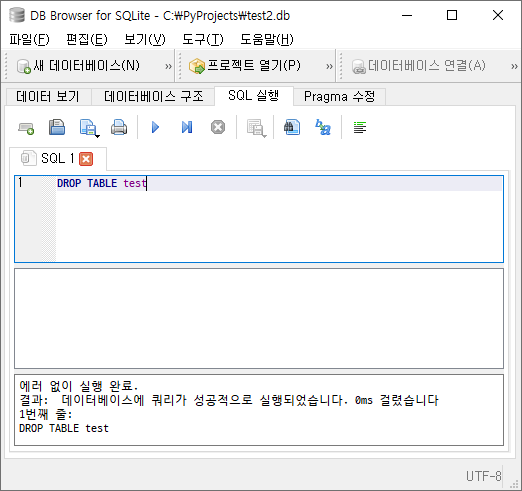Click 데이터베이스 연결(A) button

point(419,66)
